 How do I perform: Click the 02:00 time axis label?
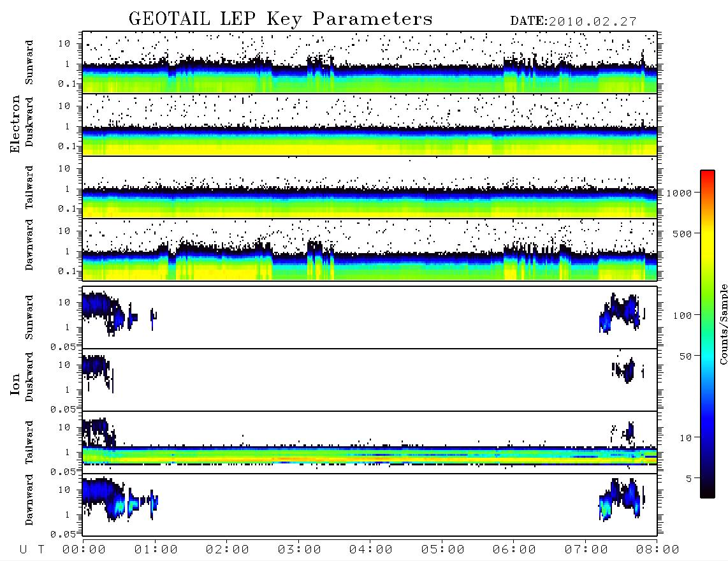[x=228, y=550]
